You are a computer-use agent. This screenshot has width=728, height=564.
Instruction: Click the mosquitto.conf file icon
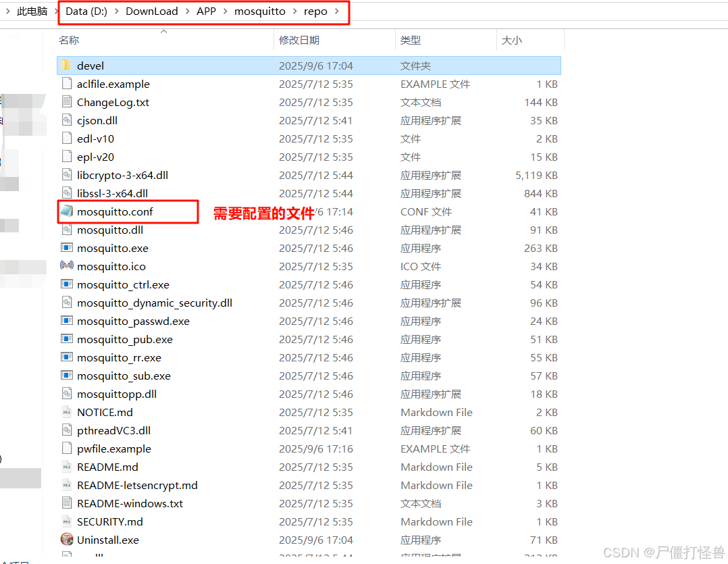click(x=67, y=211)
